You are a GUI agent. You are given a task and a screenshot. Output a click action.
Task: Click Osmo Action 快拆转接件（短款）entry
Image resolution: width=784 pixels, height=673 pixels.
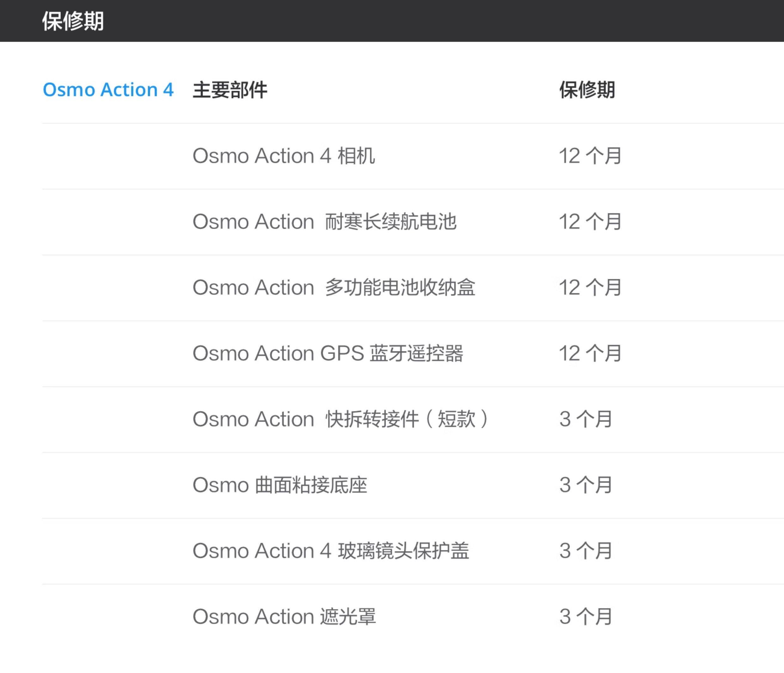pyautogui.click(x=340, y=419)
